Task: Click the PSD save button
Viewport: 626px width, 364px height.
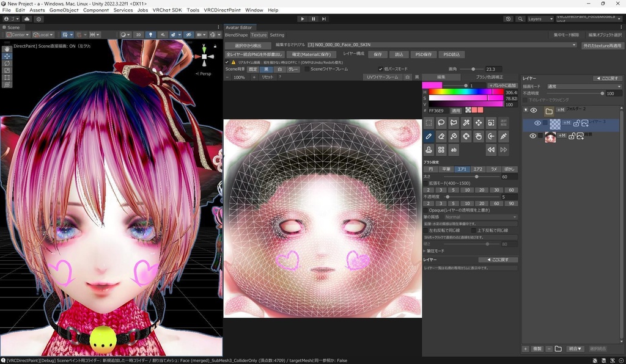Action: click(423, 54)
